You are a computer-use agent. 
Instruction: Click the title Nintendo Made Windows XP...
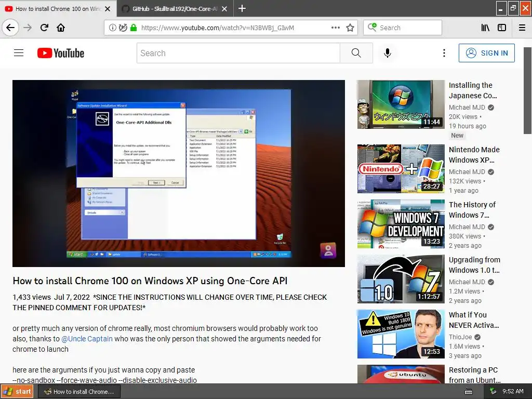coord(474,155)
